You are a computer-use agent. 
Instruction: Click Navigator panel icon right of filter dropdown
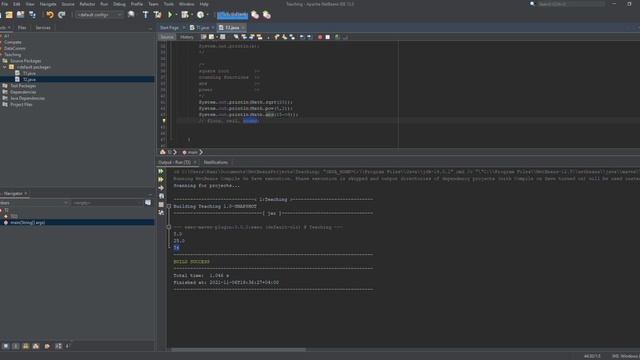click(x=148, y=202)
